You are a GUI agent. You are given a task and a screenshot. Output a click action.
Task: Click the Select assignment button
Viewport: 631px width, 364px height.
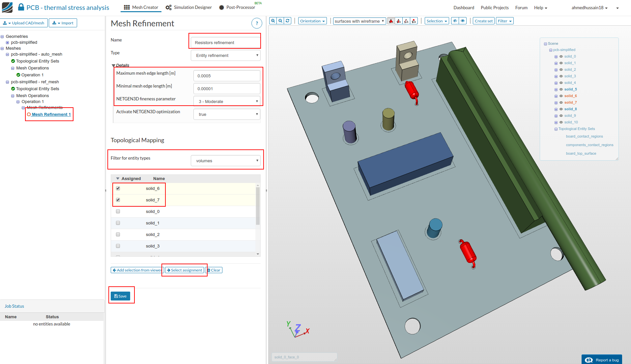pyautogui.click(x=185, y=270)
